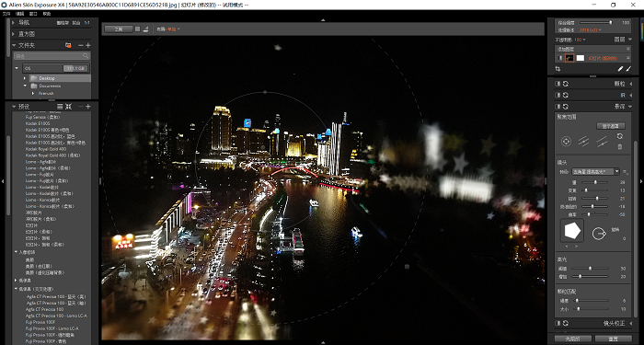
Task: Adjust the 曲率 curvature slider
Action: tap(595, 214)
